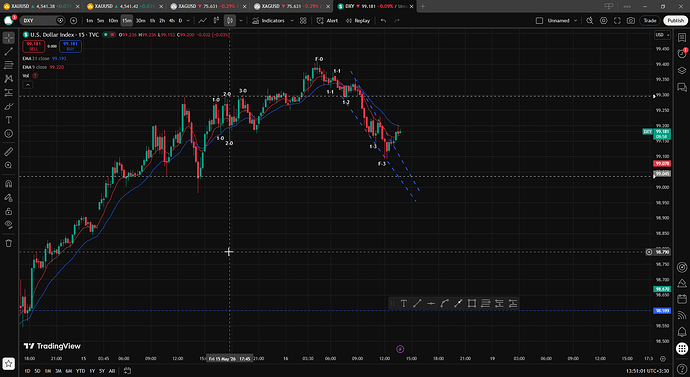The width and height of the screenshot is (690, 377).
Task: Expand the chart style dropdown arrow
Action: [241, 21]
